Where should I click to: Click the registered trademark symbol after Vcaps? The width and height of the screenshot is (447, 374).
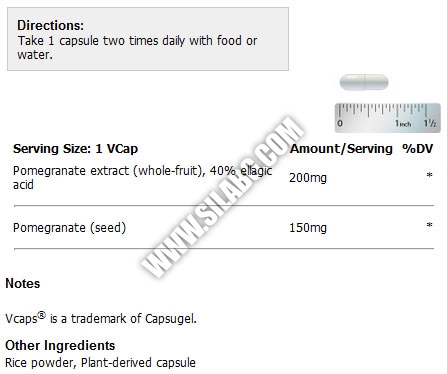tap(41, 315)
